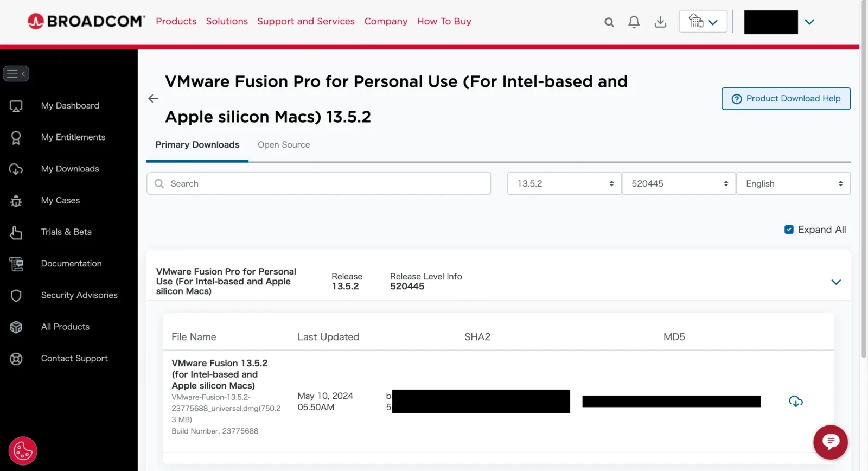Collapse the VMware Fusion Pro release section
The height and width of the screenshot is (471, 868).
836,282
